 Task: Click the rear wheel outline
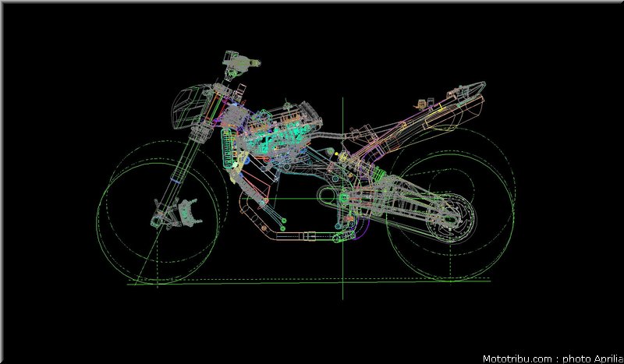point(451,217)
